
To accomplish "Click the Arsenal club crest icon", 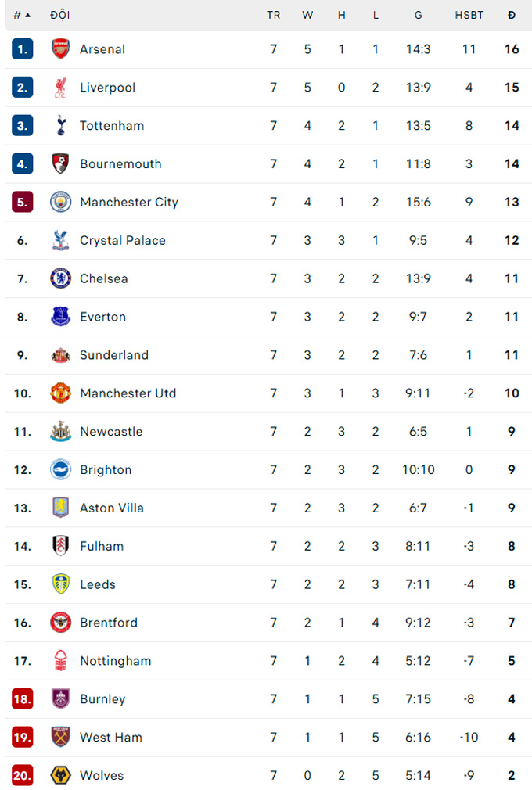I will pyautogui.click(x=60, y=49).
